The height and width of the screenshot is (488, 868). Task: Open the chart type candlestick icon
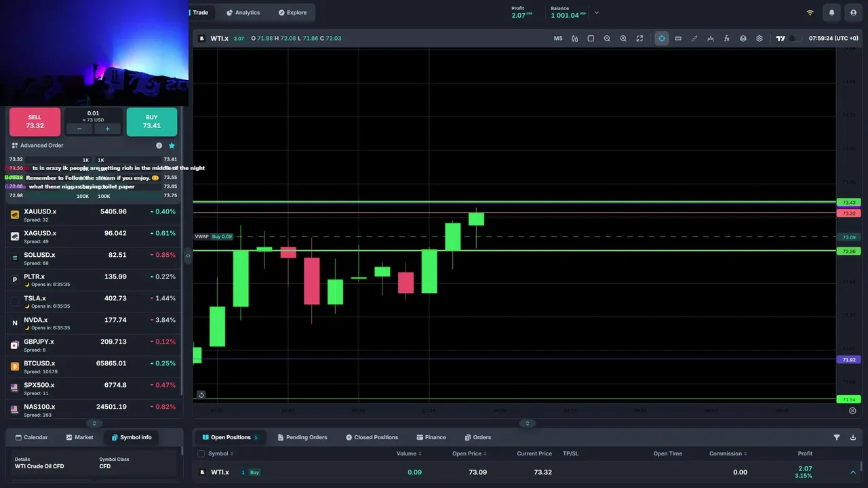(574, 39)
